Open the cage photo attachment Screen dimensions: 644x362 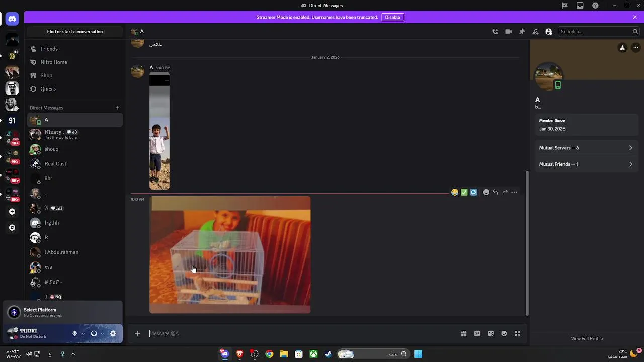coord(230,255)
